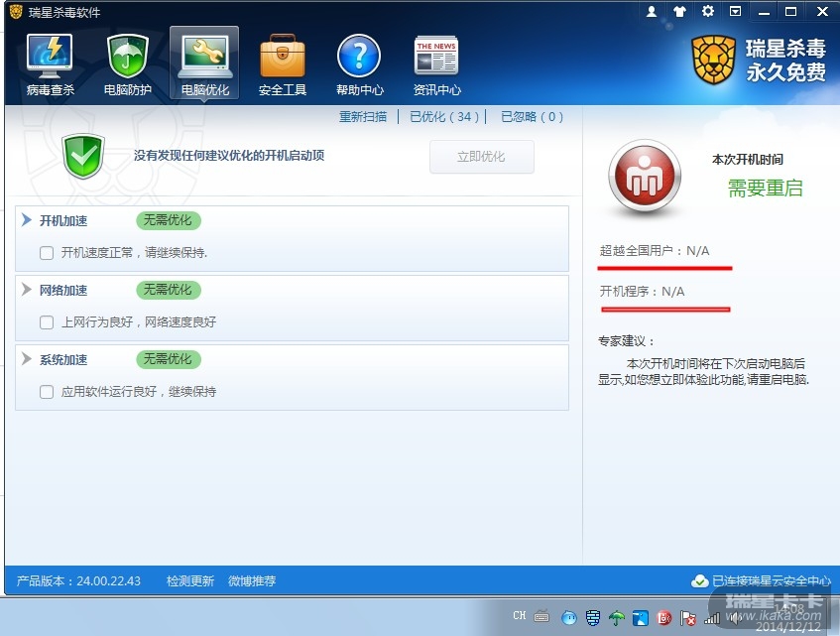This screenshot has width=840, height=636.
Task: Click the striped blue shield tray icon
Action: click(x=592, y=618)
